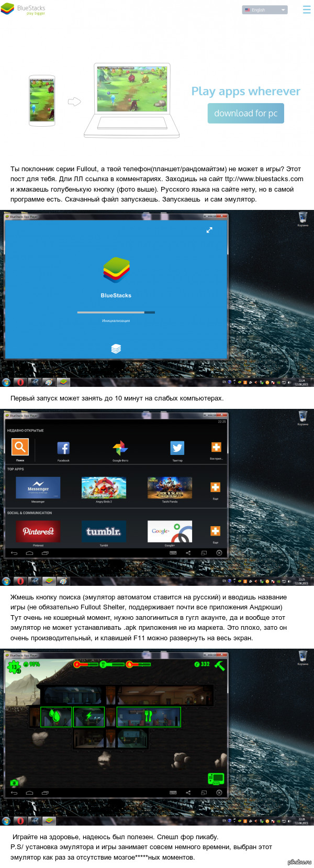The image size is (314, 868).
Task: Click the green build hammer icon
Action: click(x=220, y=665)
